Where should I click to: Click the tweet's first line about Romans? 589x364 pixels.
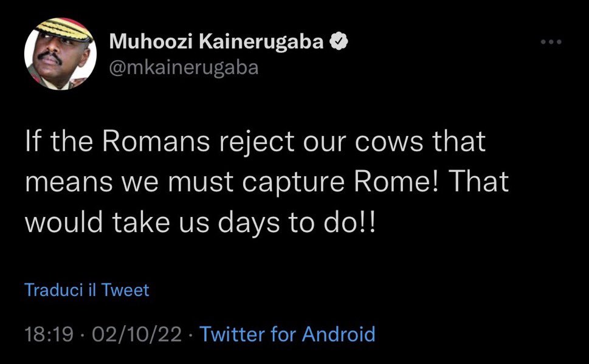255,142
